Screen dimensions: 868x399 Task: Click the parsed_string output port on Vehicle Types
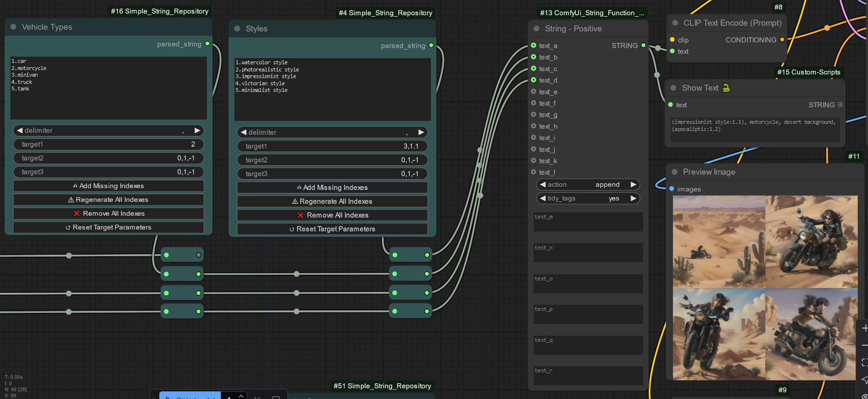pos(207,44)
